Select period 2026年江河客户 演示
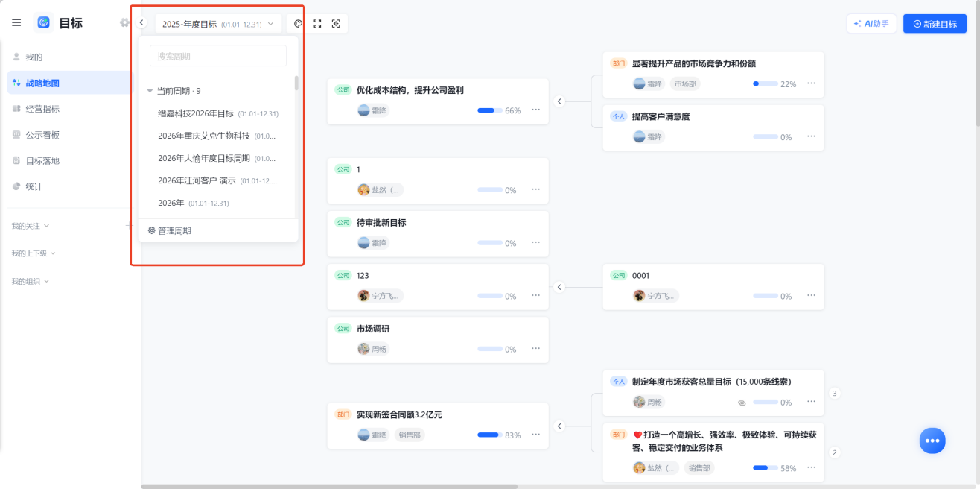This screenshot has width=980, height=489. [218, 180]
